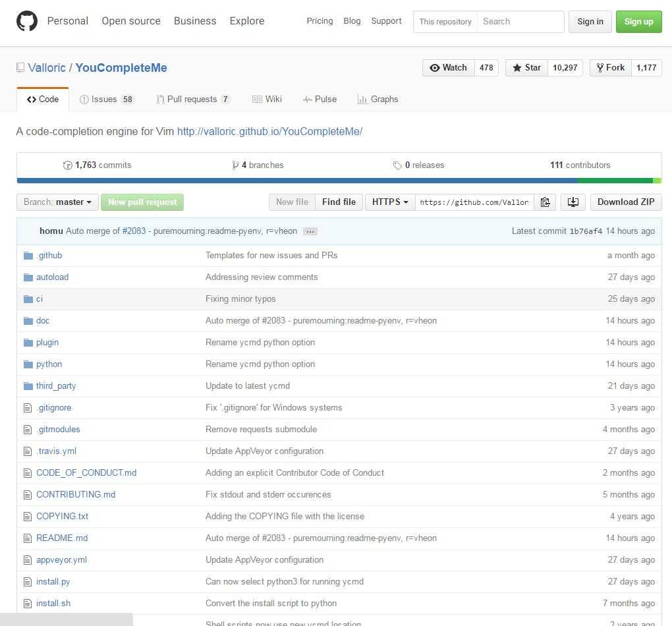Open the ci folder icon
Screen dimensions: 672x626
tap(28, 299)
